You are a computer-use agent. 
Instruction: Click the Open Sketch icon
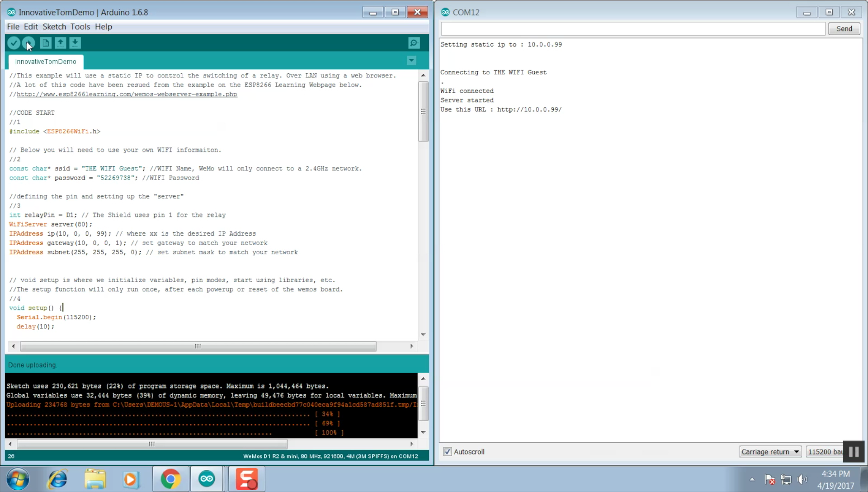coord(60,43)
